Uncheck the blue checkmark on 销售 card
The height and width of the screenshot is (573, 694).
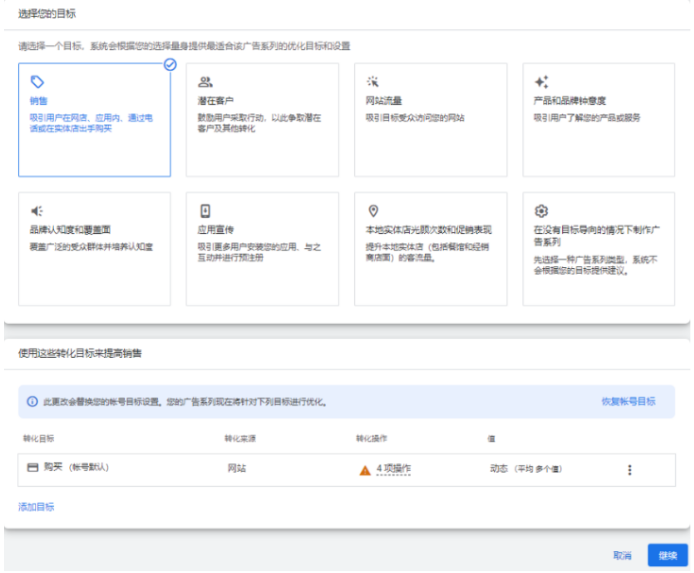point(170,64)
